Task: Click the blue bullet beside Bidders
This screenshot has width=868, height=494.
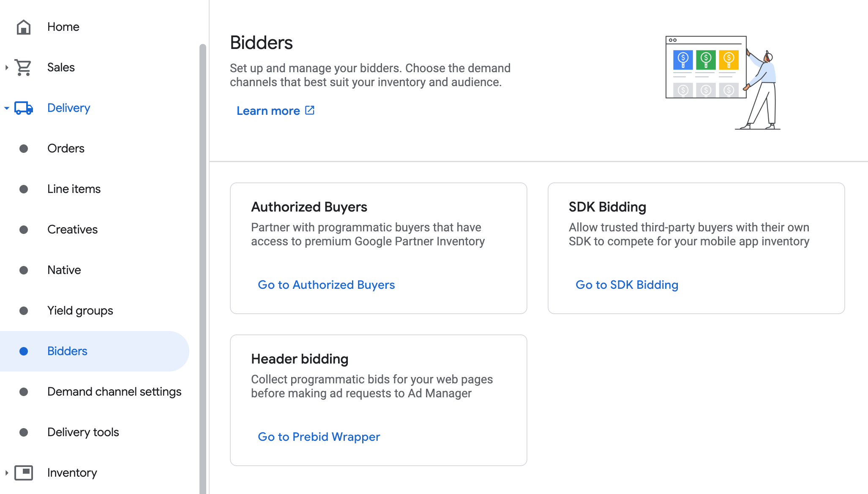Action: 24,351
